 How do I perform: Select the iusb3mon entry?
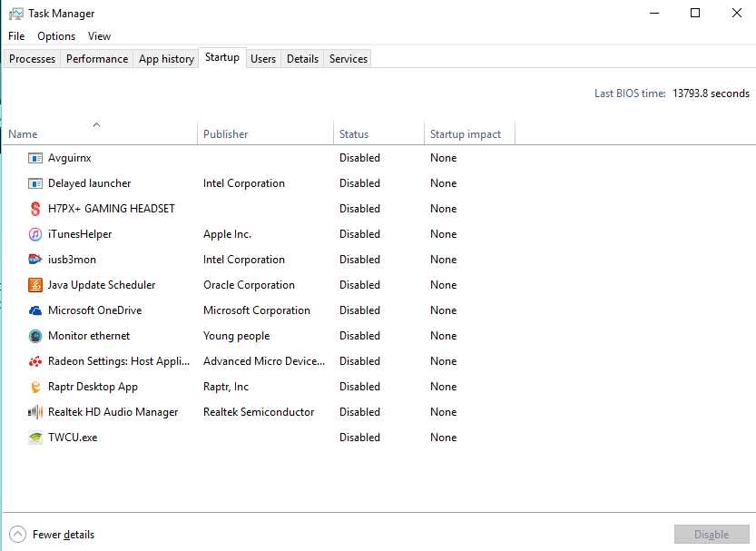point(72,260)
